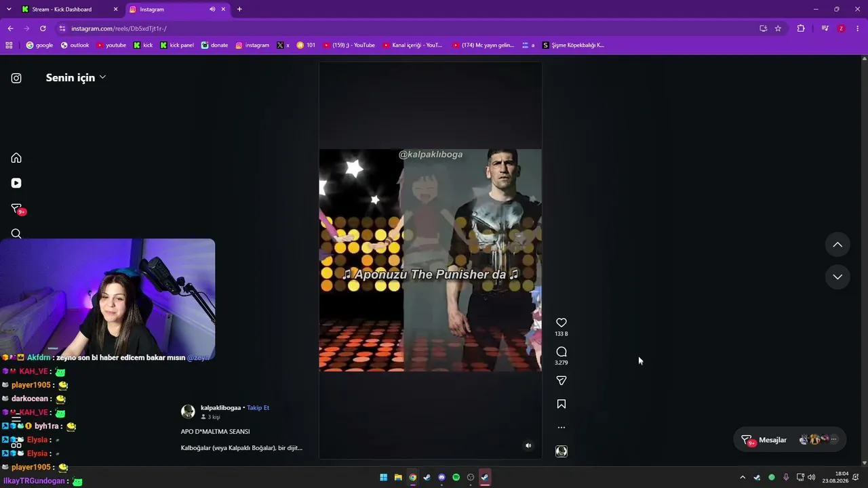The width and height of the screenshot is (868, 488).
Task: Show hidden system tray icons
Action: point(743,477)
